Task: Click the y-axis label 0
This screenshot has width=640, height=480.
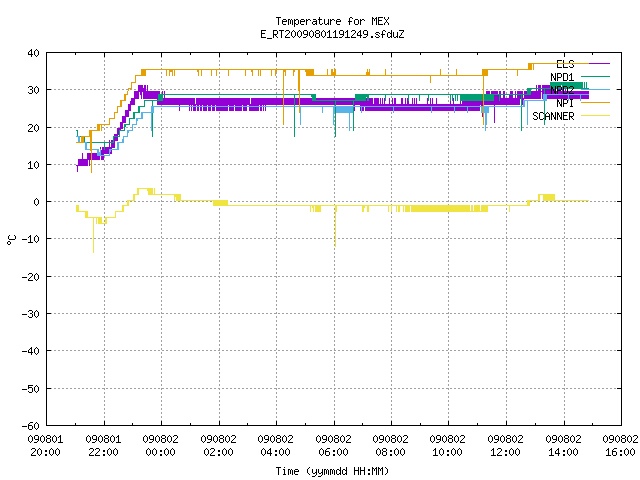Action: click(37, 202)
